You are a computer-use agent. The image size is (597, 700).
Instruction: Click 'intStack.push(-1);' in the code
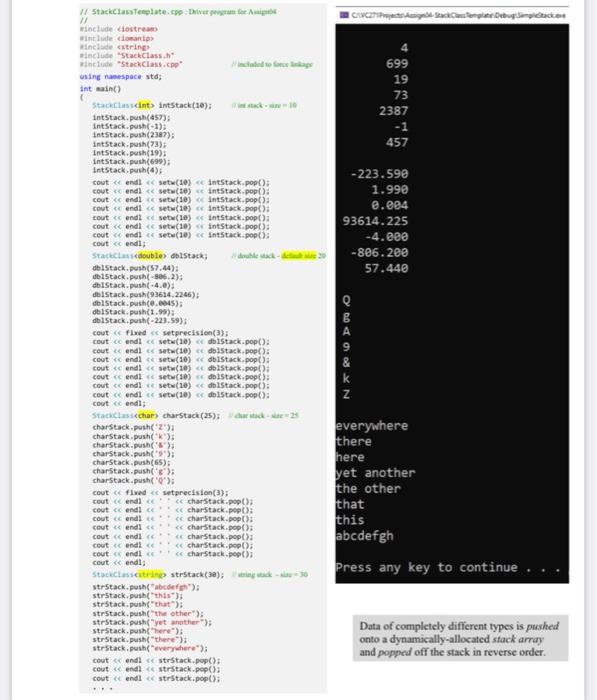[129, 126]
